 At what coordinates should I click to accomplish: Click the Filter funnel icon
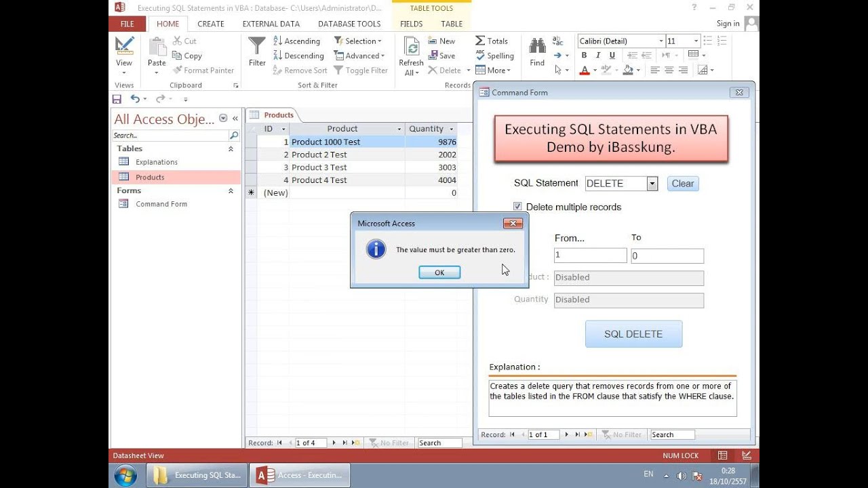point(257,47)
